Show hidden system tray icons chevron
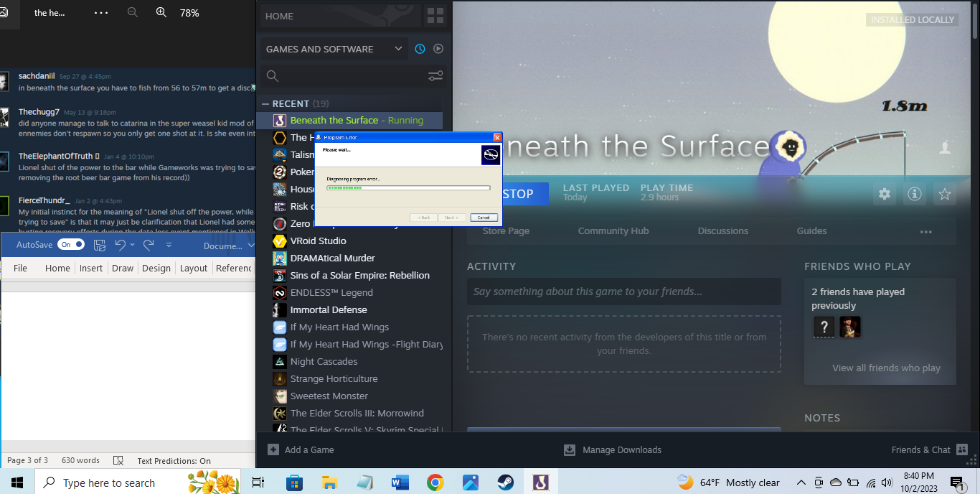Image resolution: width=980 pixels, height=494 pixels. (x=801, y=483)
